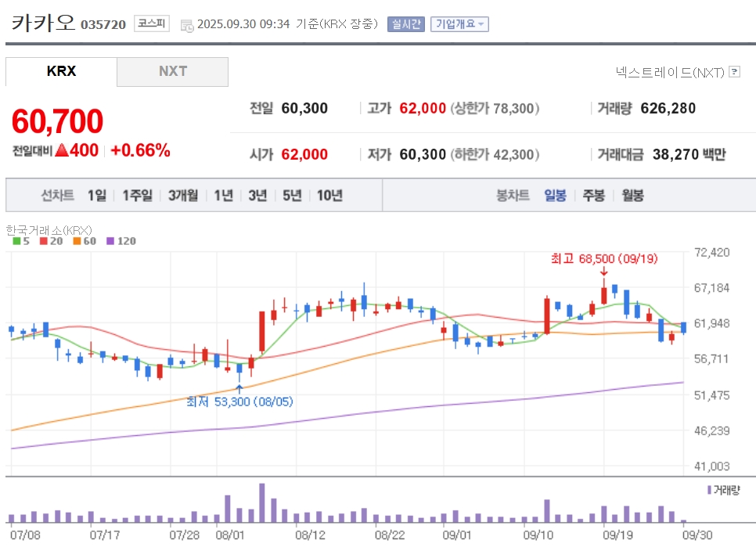Show the 1주일 line chart
The width and height of the screenshot is (756, 558).
137,196
